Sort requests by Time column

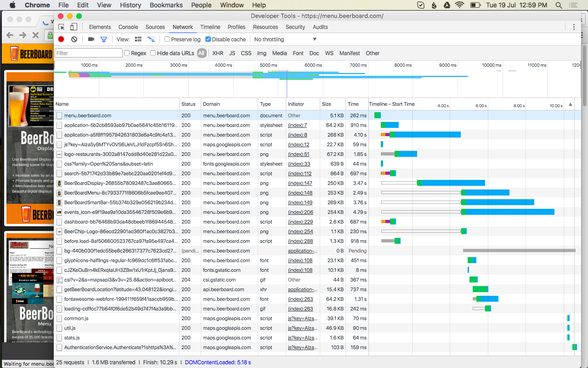(x=357, y=104)
